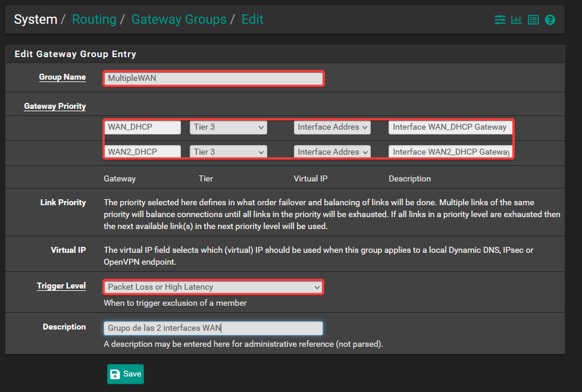582x392 pixels.
Task: Click the Group Name text field
Action: pyautogui.click(x=213, y=78)
